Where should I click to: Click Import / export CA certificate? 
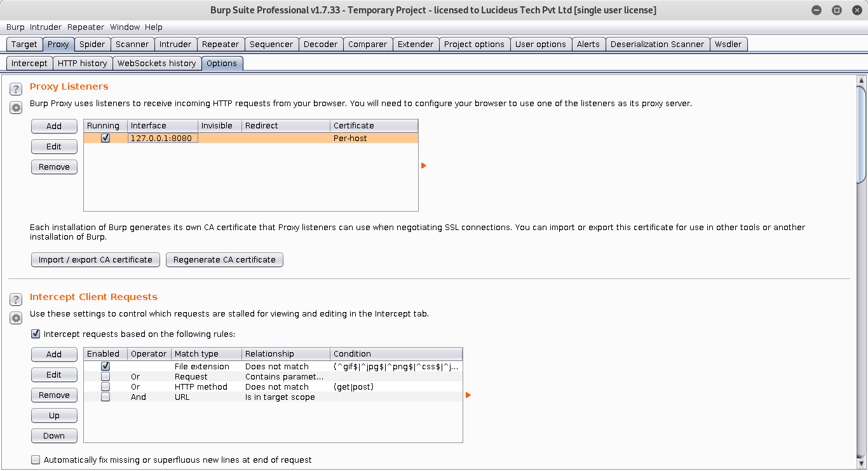pyautogui.click(x=95, y=260)
